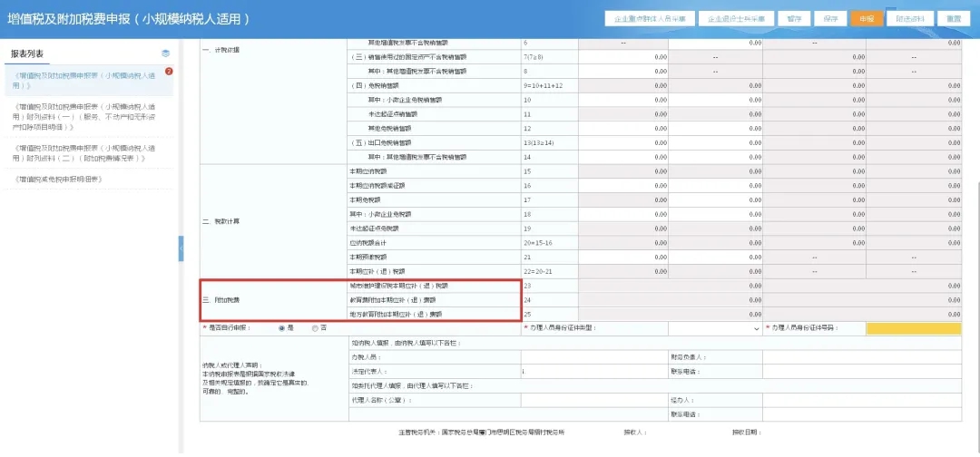Select 是 for 是否自行申报
This screenshot has height=457, width=980.
click(282, 328)
